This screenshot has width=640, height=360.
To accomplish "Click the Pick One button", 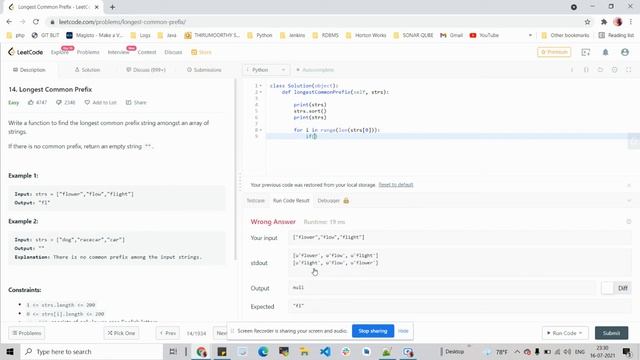I will tap(121, 333).
